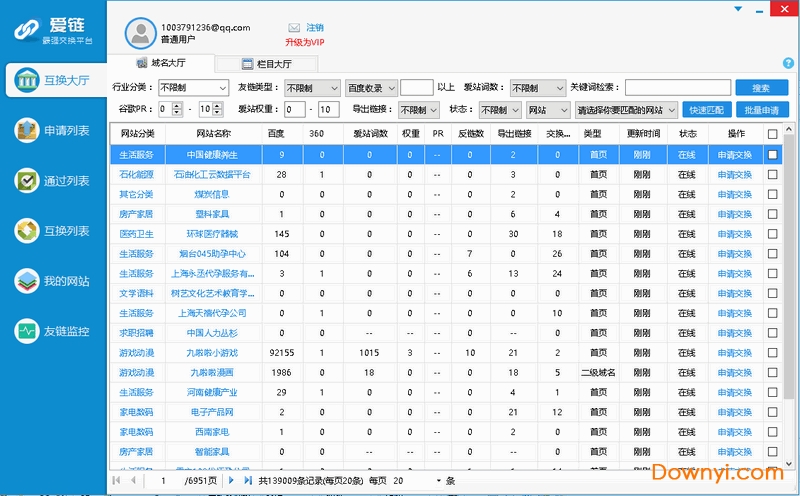Click 申请交换 link for 煤炭信息 row
This screenshot has width=800, height=496.
[735, 195]
